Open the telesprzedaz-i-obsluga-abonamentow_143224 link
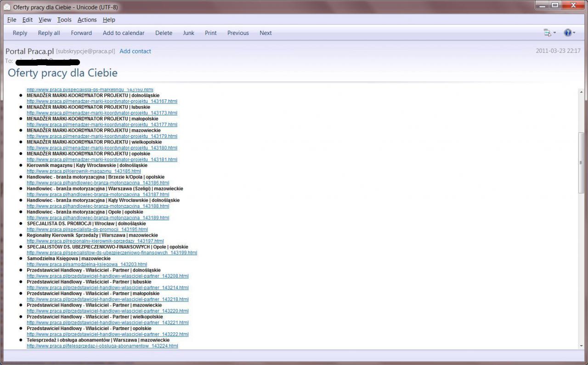This screenshot has width=588, height=365. [x=102, y=346]
